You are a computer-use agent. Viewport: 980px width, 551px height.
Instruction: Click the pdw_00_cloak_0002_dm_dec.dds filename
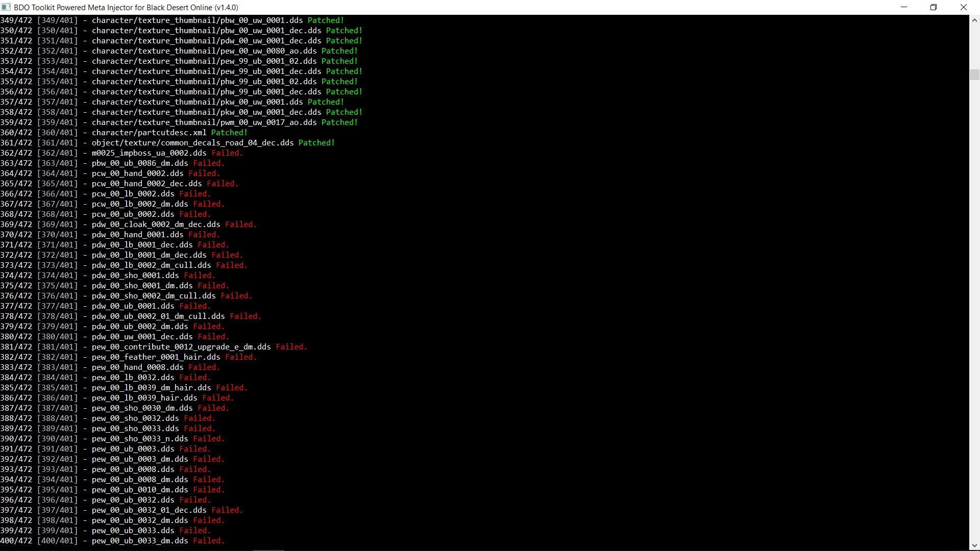(156, 224)
